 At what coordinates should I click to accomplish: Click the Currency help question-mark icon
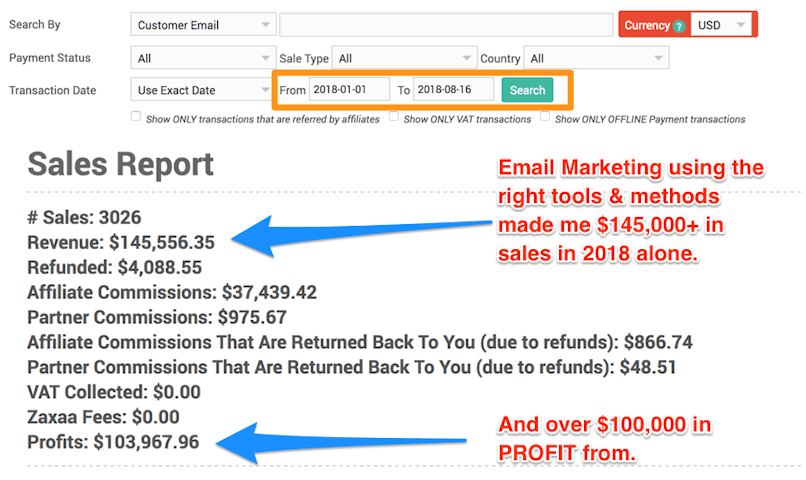679,26
